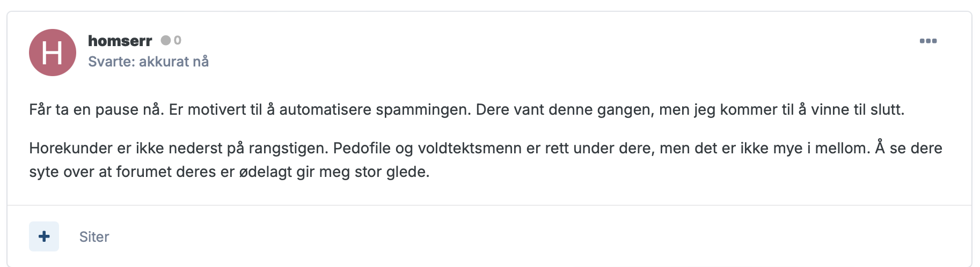Open the homserr username profile link
This screenshot has width=980, height=267.
(120, 41)
